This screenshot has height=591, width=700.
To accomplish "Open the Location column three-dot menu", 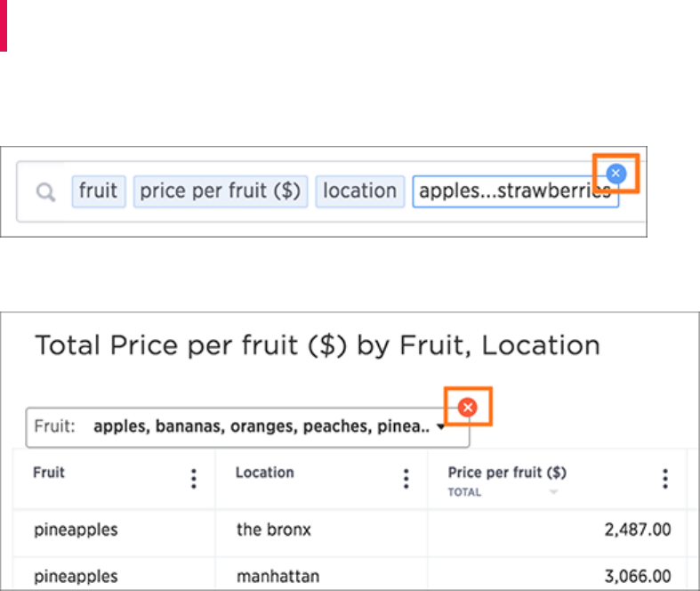I will pyautogui.click(x=406, y=479).
